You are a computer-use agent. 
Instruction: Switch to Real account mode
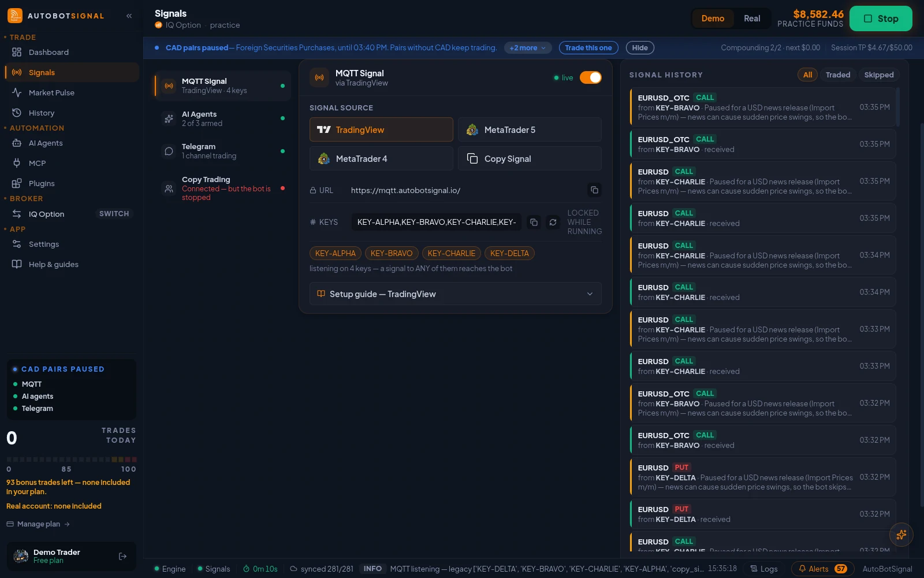pyautogui.click(x=752, y=18)
